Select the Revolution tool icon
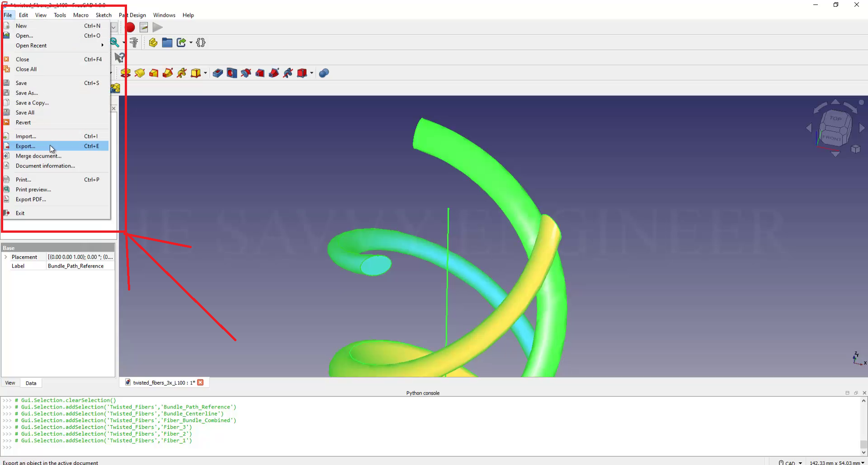Screen dimensions: 868x465 (x=140, y=73)
